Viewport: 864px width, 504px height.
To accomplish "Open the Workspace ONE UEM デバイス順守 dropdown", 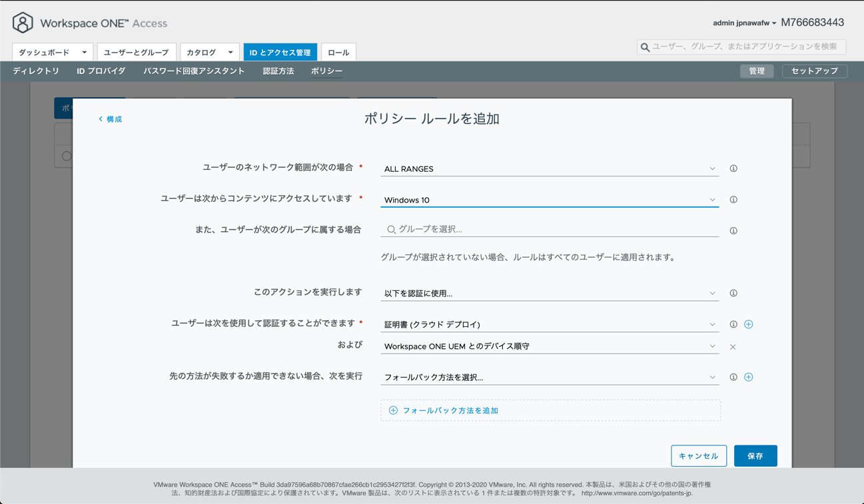I will point(550,346).
